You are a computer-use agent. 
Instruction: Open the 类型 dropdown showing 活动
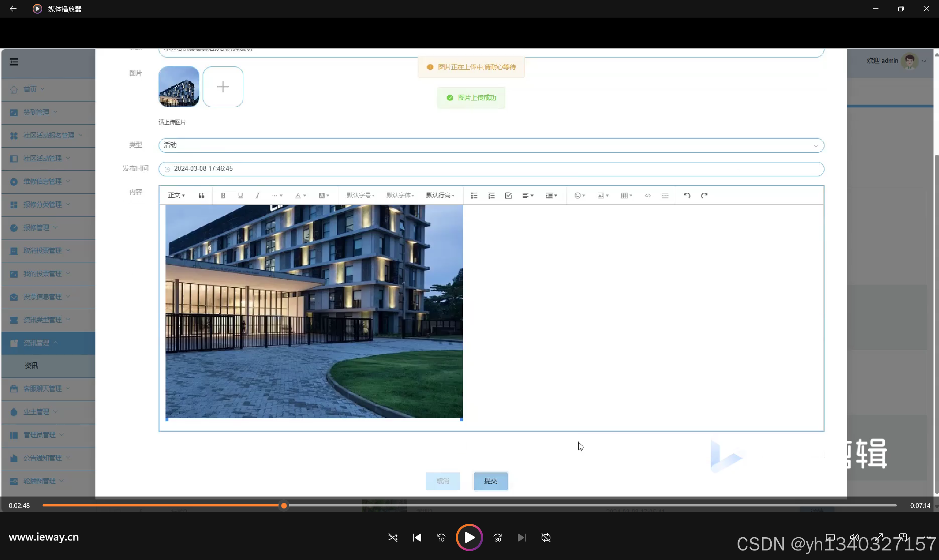click(491, 145)
